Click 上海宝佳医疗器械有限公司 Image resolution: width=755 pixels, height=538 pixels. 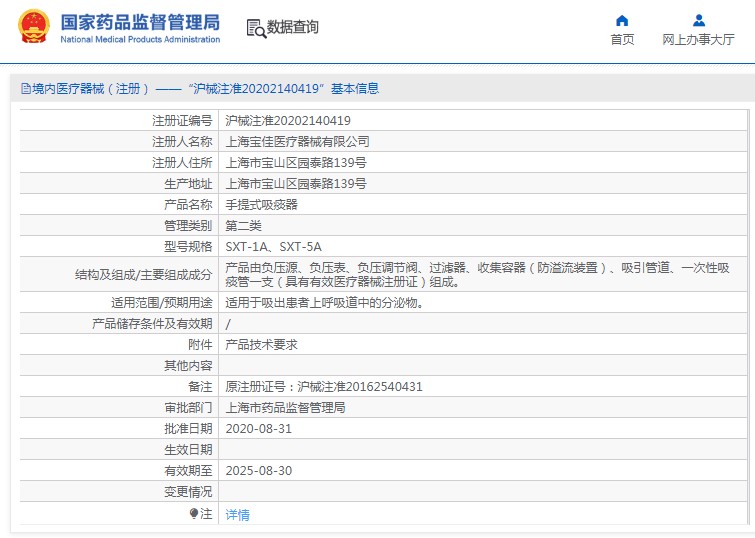pos(298,142)
